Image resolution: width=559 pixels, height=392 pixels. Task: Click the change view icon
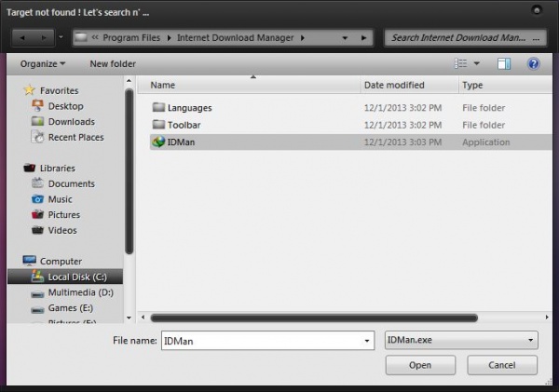pyautogui.click(x=460, y=63)
